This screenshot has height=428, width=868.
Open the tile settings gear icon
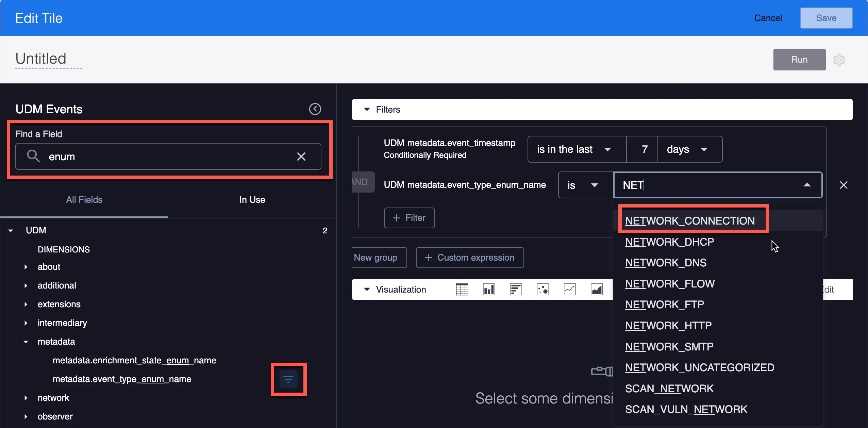(839, 60)
